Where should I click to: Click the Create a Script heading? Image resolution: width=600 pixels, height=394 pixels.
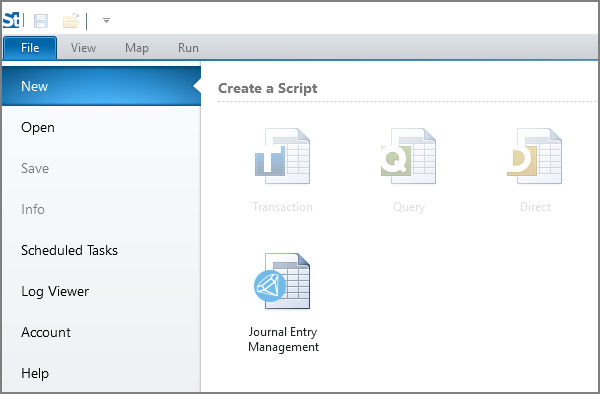click(267, 88)
